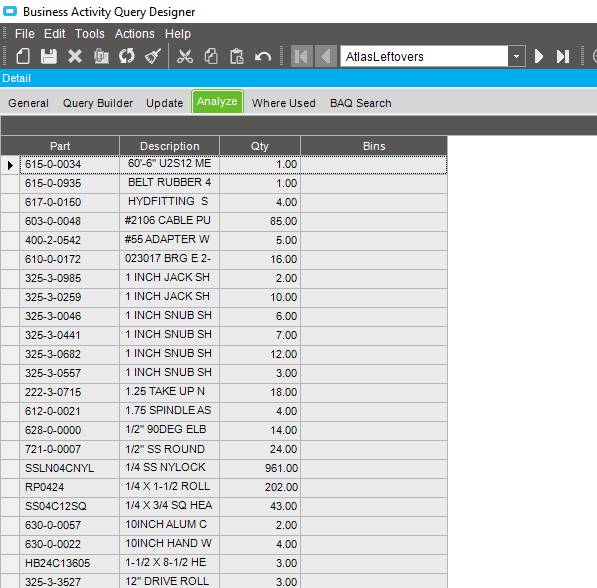Jump to the last record arrow
This screenshot has height=588, width=597.
563,57
